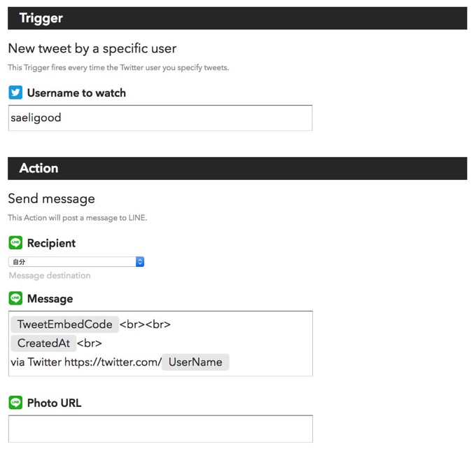Click the 'Message' label text
This screenshot has width=476, height=449.
tap(50, 298)
